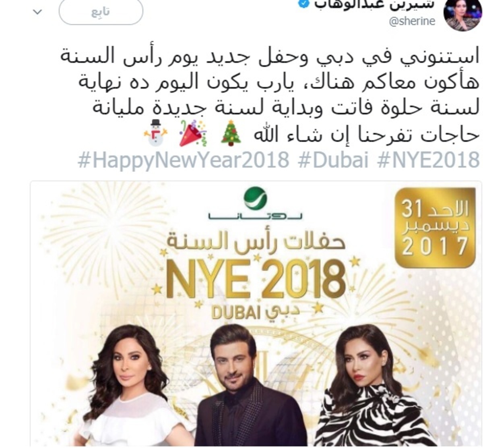The width and height of the screenshot is (483, 448).
Task: Open Sherine's profile avatar picture
Action: point(462,15)
